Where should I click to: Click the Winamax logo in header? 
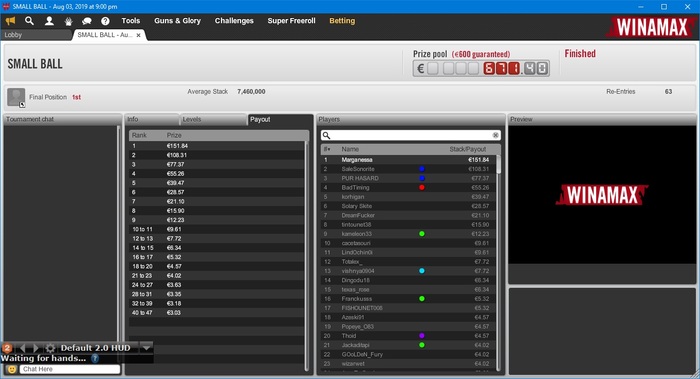(x=651, y=27)
